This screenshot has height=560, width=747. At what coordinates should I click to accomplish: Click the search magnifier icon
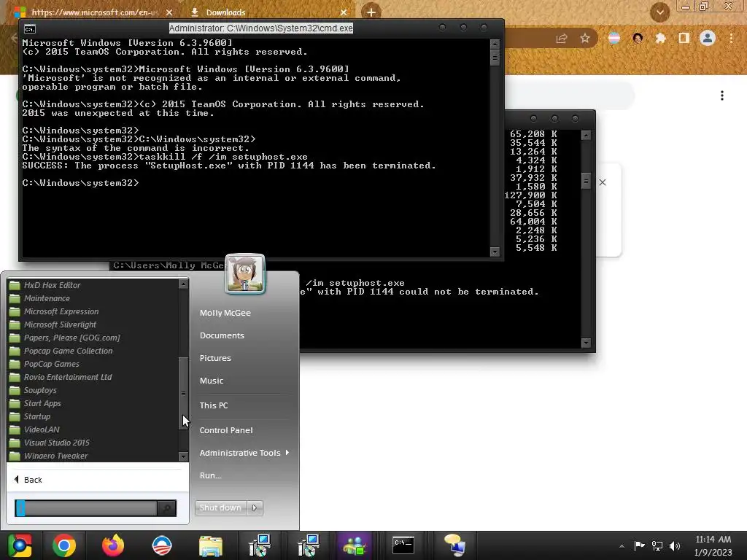pos(167,508)
